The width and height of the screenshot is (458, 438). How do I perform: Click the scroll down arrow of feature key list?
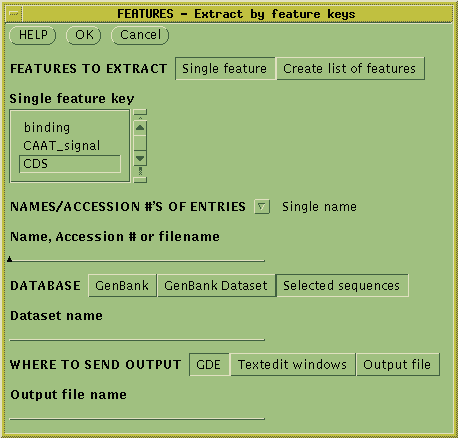140,158
